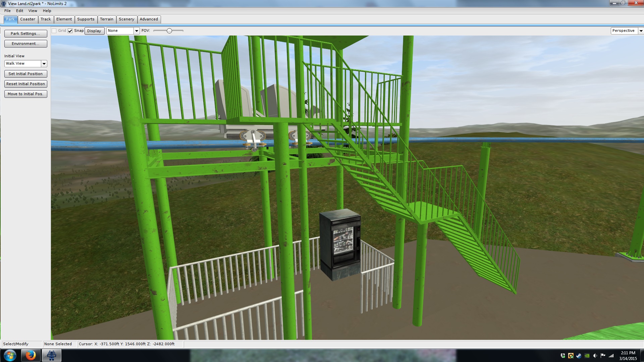Switch to the Coaster tab
Image resolution: width=644 pixels, height=362 pixels.
pos(28,19)
